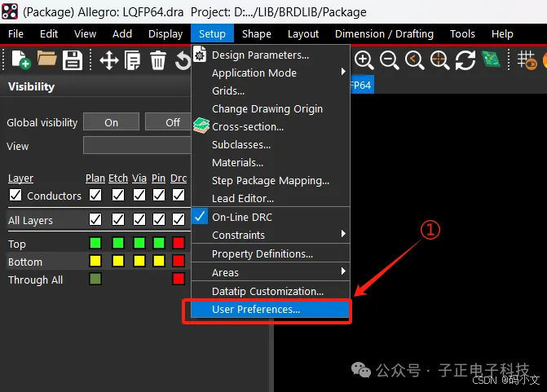Select the Move tool icon
The image size is (547, 392).
pyautogui.click(x=109, y=60)
